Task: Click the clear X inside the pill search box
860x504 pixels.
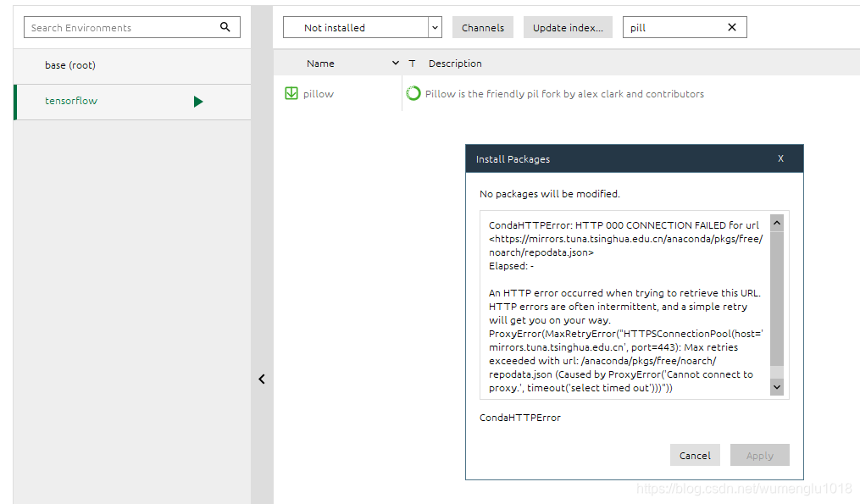Action: (x=731, y=26)
